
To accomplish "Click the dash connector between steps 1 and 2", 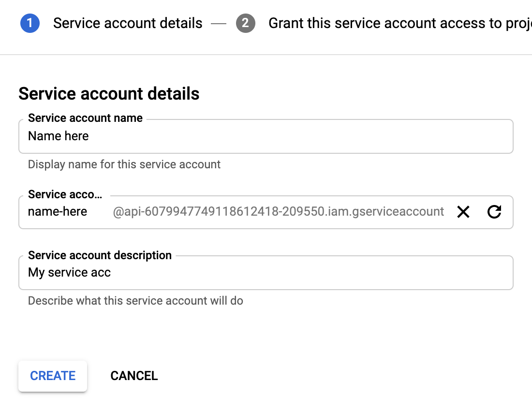I will coord(219,23).
